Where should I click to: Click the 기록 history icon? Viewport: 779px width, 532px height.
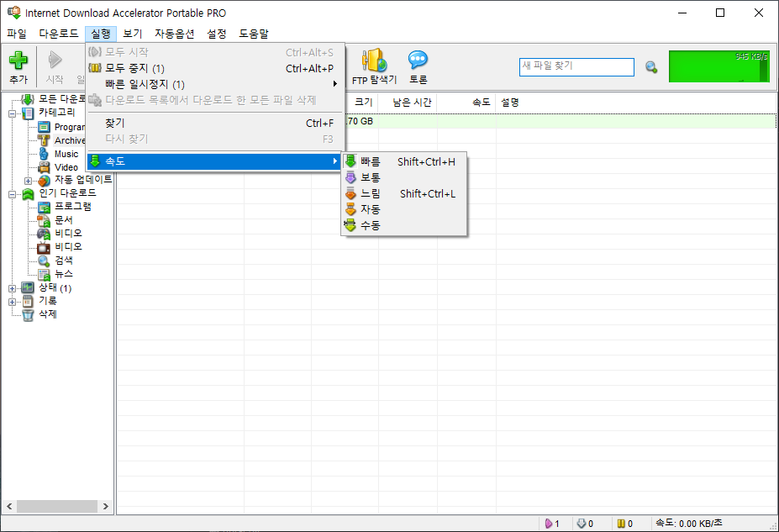(28, 301)
